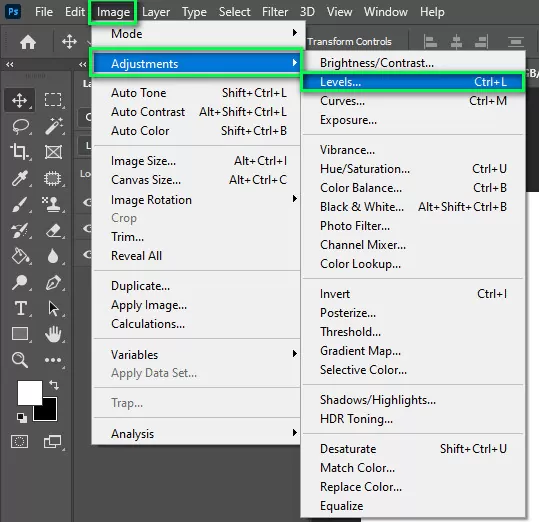Open the Edit menu

tap(75, 12)
